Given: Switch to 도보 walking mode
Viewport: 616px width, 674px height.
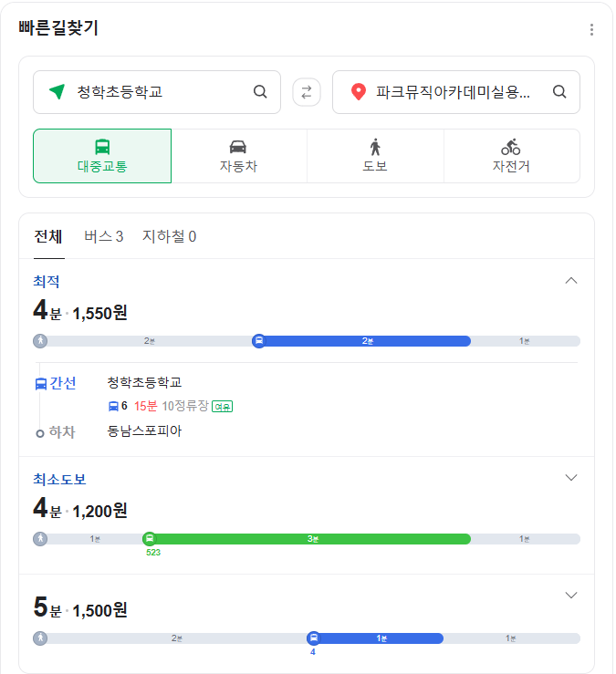Looking at the screenshot, I should 375,156.
